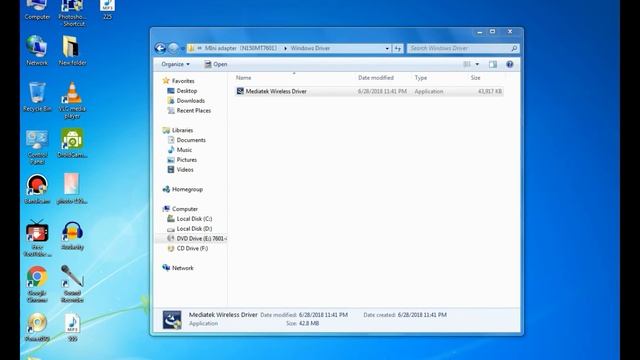Select the New folder desktop icon
The width and height of the screenshot is (640, 360).
pos(72,51)
